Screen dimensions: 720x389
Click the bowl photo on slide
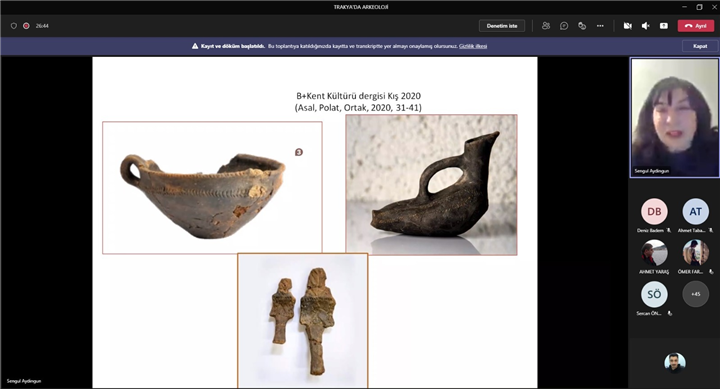(212, 187)
